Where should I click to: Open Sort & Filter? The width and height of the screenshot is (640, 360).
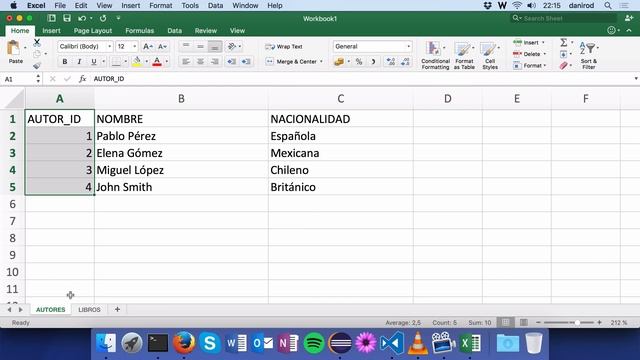point(589,55)
